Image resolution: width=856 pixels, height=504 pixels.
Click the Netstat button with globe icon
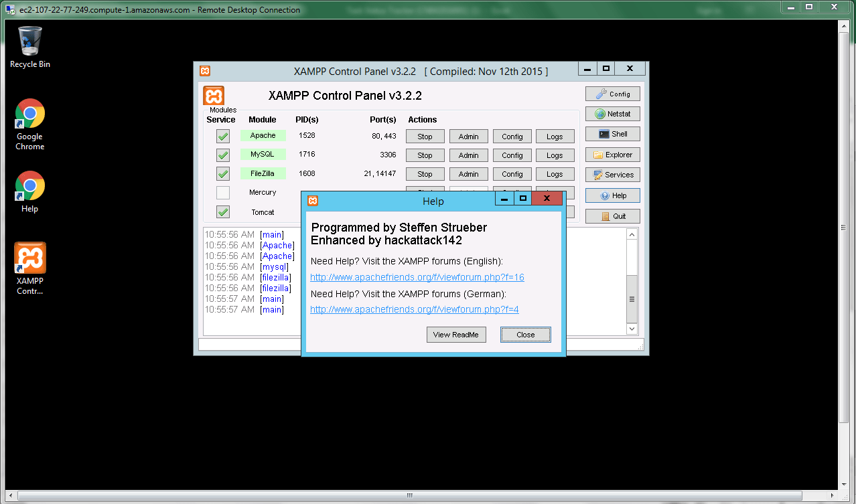click(x=612, y=114)
